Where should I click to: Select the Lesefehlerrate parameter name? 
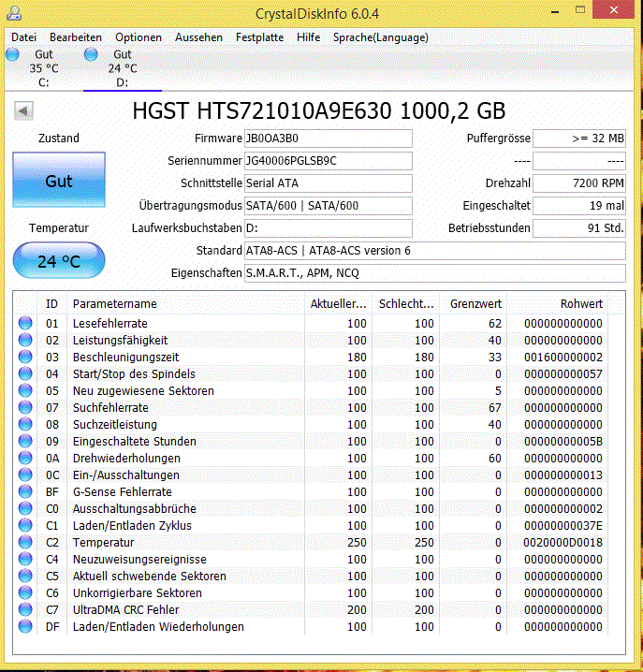[110, 324]
